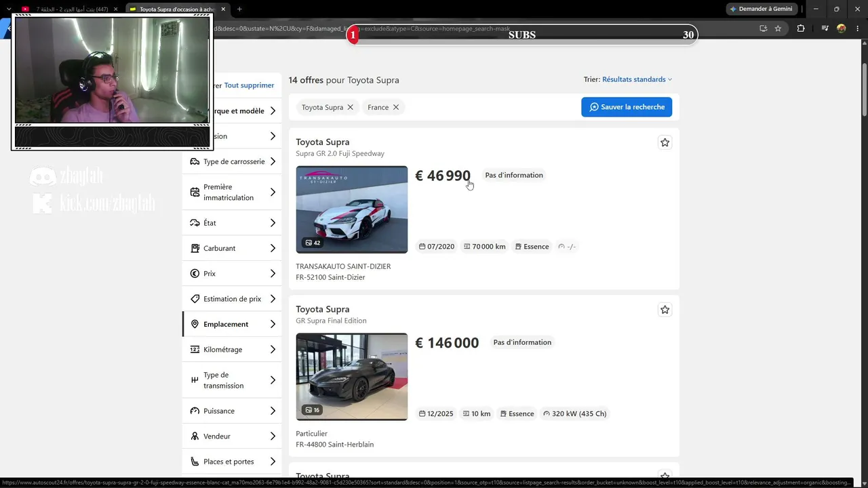Click the Sauver la recherche button
The image size is (868, 488).
coord(627,107)
